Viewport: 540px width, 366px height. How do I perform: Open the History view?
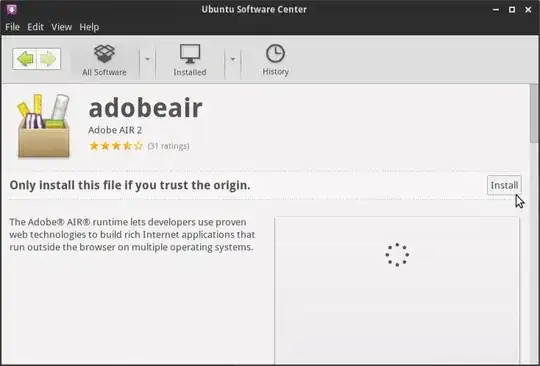(276, 60)
